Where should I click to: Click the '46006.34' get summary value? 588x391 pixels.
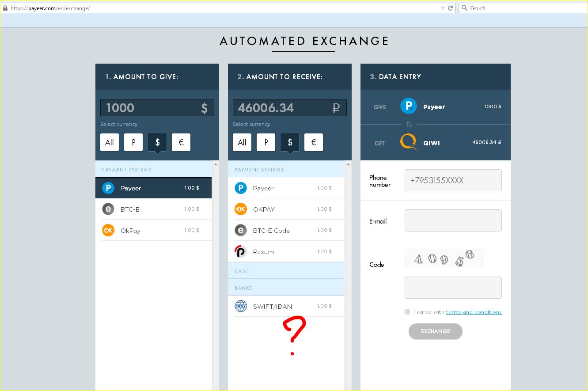pos(487,142)
